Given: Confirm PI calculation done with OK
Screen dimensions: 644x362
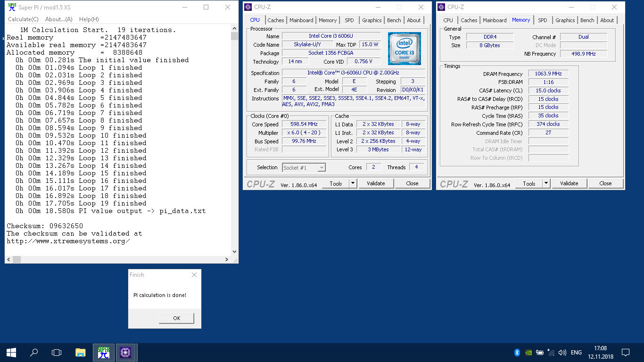Looking at the screenshot, I should coord(177,318).
